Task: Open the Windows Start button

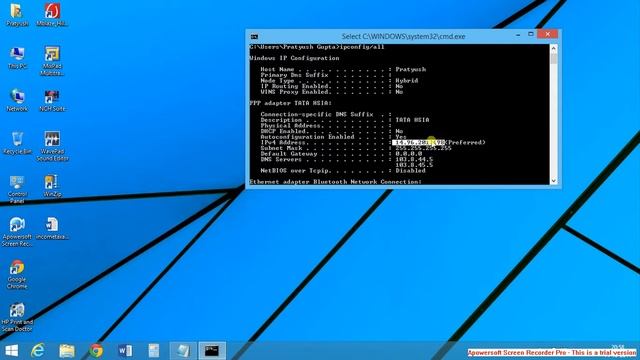Action: (x=11, y=351)
